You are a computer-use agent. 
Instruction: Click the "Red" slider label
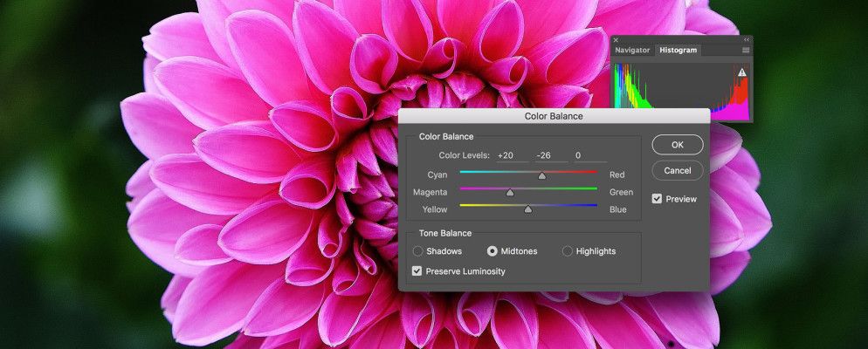tap(617, 174)
